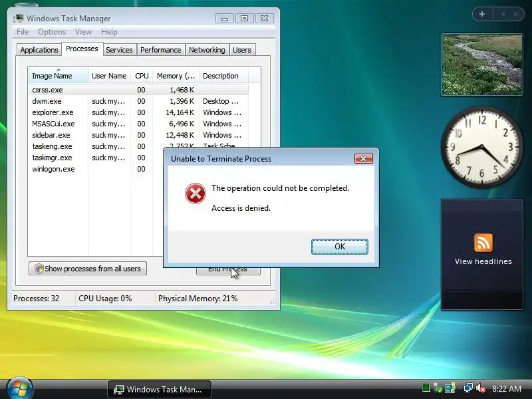Click the 12,448 K memory value
532x399 pixels.
(180, 135)
